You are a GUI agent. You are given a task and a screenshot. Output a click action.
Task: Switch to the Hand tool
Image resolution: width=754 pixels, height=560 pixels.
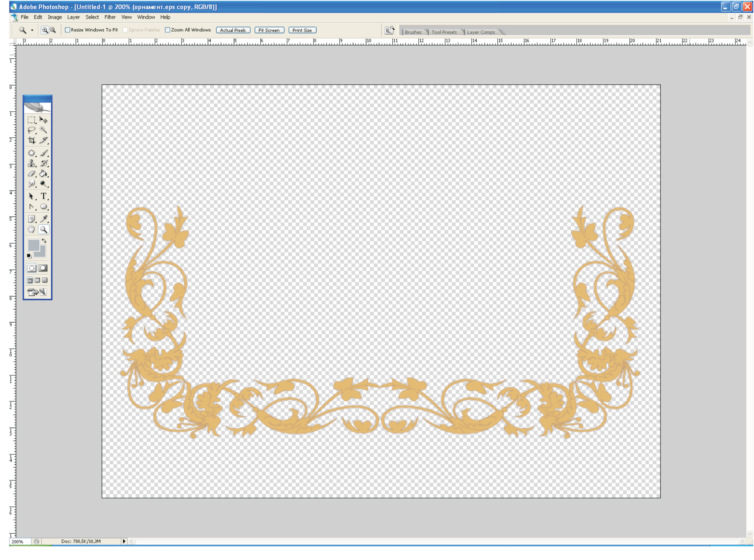[x=31, y=230]
